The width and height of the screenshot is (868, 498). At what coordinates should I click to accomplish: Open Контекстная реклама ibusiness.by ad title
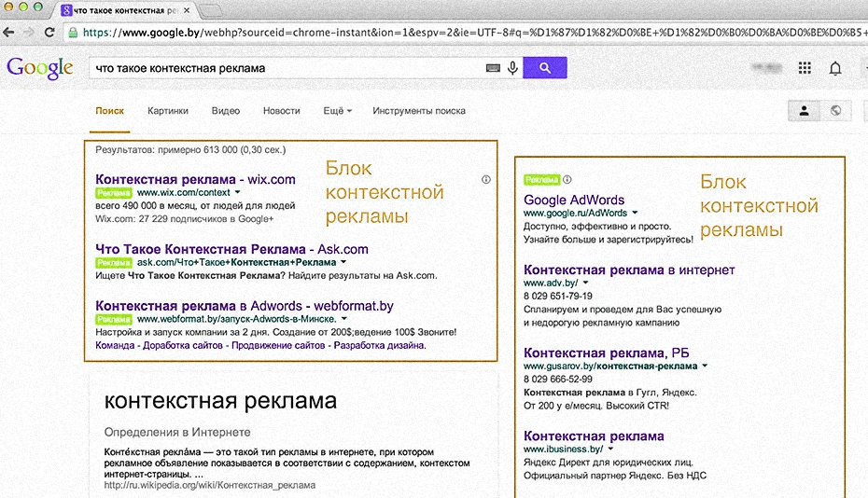(x=594, y=436)
